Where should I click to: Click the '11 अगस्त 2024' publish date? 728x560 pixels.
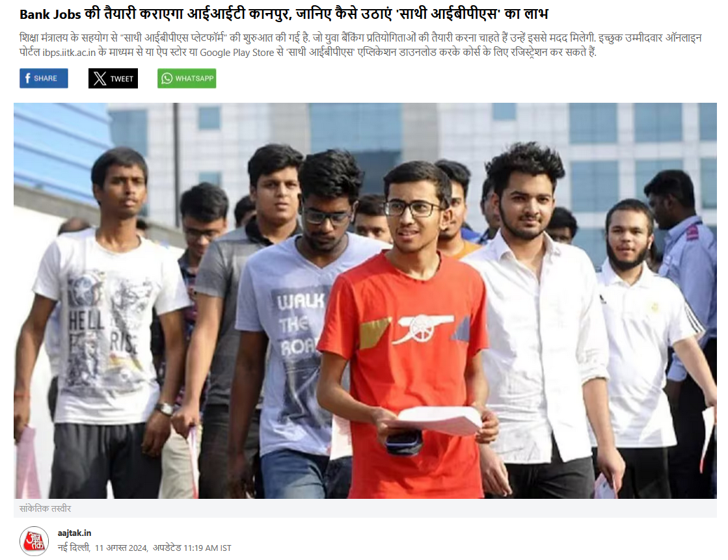(121, 548)
